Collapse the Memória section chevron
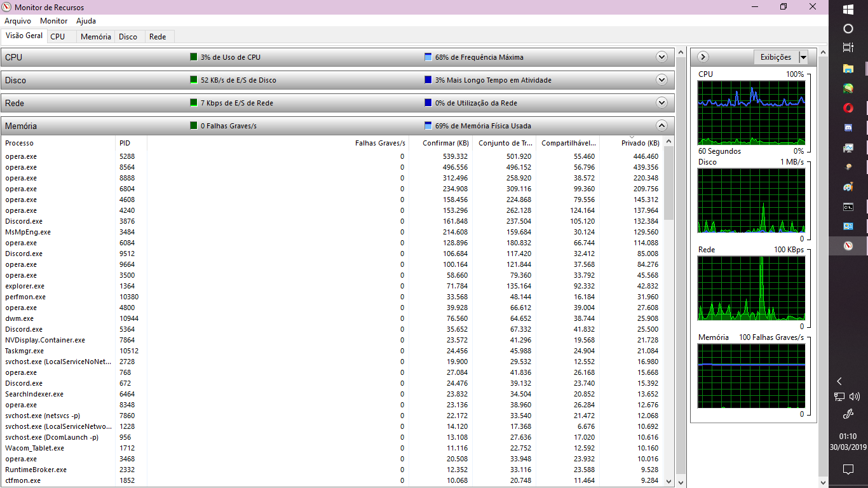Viewport: 868px width, 488px height. [x=661, y=126]
